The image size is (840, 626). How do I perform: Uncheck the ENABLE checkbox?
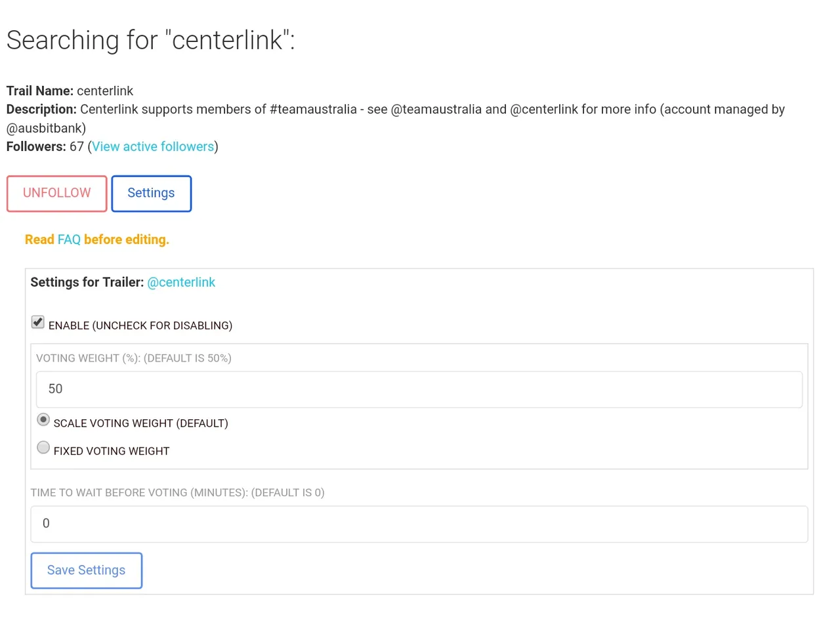click(38, 322)
